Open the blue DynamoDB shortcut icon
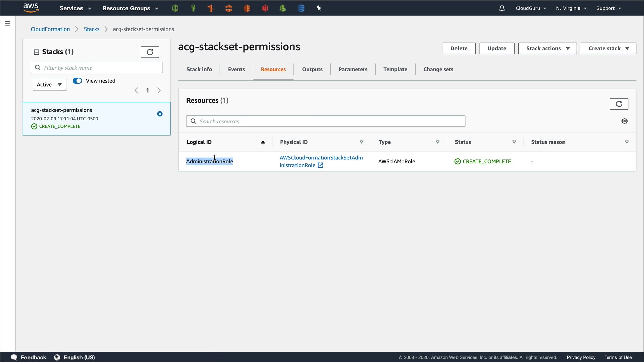The width and height of the screenshot is (644, 362). click(x=301, y=8)
